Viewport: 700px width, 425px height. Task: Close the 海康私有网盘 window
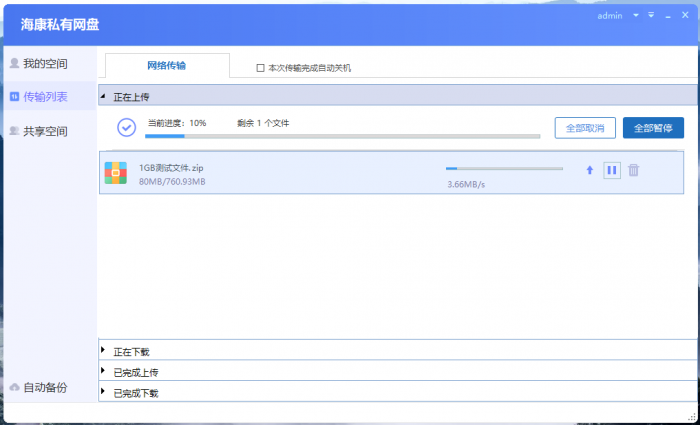(685, 15)
